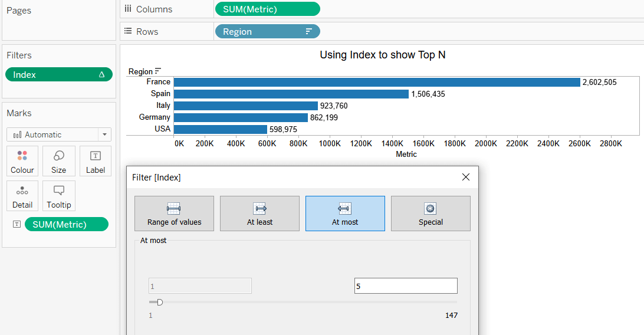This screenshot has height=335, width=644.
Task: Click the chart title Using Index to show Top N
Action: click(x=382, y=55)
